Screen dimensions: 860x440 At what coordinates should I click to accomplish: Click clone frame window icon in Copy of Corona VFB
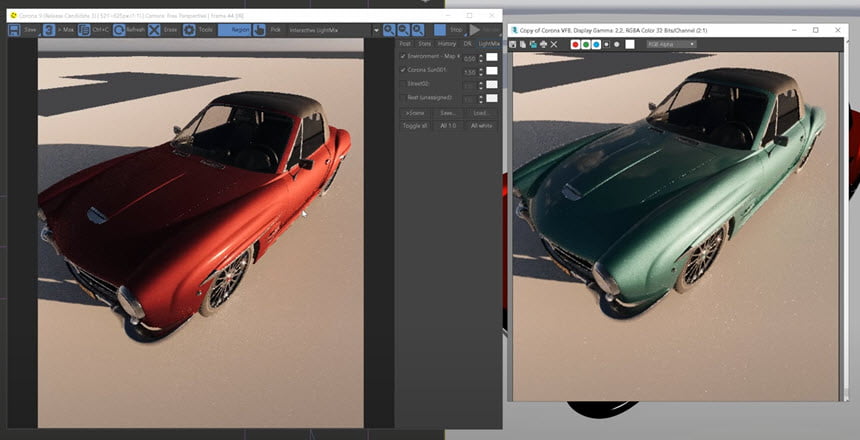point(533,44)
